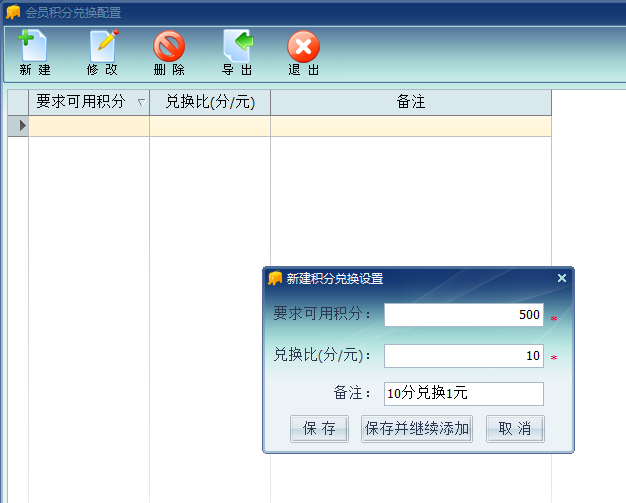Image resolution: width=626 pixels, height=503 pixels.
Task: Click the 删除 (Delete) toolbar icon
Action: pos(169,46)
